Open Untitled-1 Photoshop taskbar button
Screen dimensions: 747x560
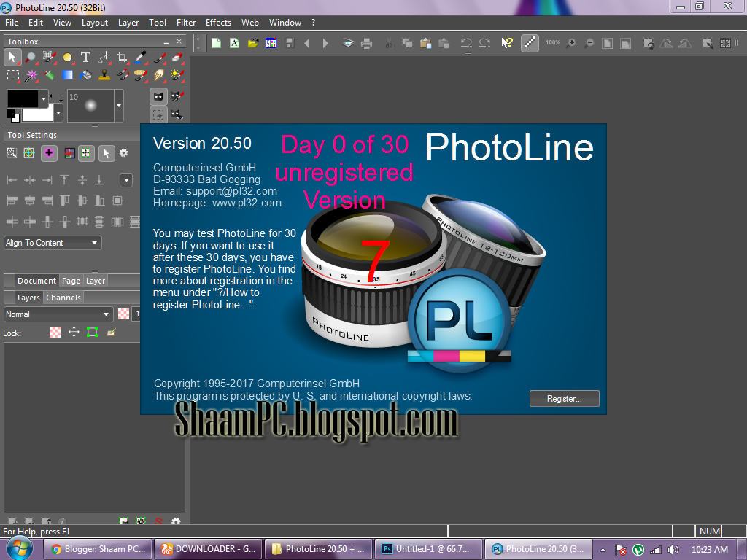(x=427, y=549)
